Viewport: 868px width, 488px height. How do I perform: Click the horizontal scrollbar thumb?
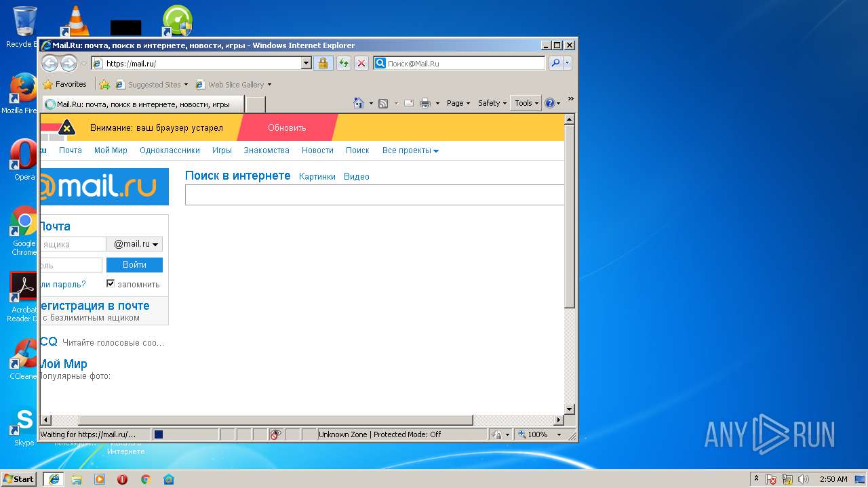[275, 420]
